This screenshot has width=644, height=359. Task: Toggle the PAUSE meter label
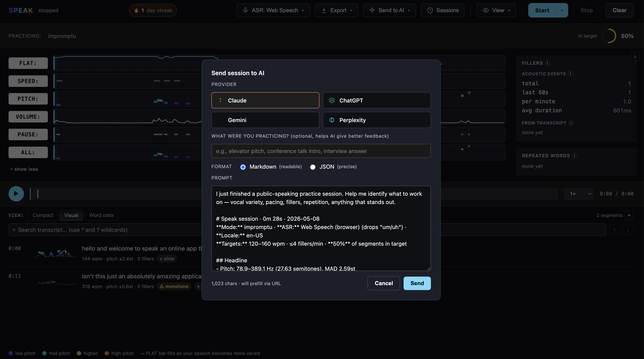[x=28, y=134]
